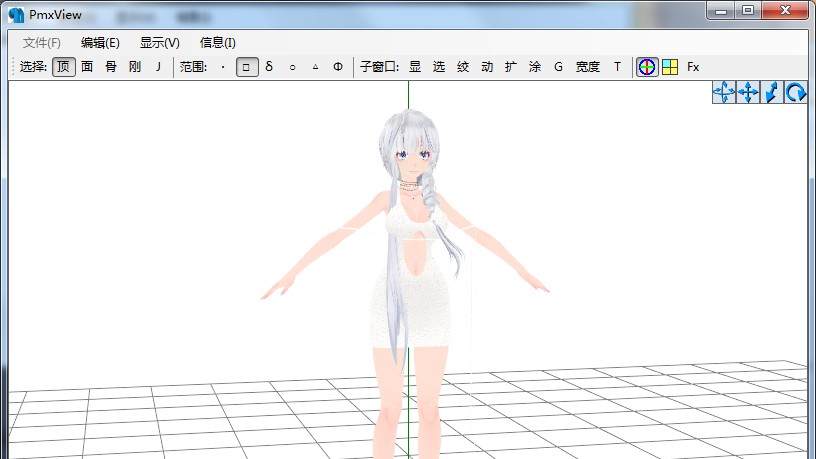
Task: Click the 涂 paint sub-window button
Action: [x=535, y=67]
